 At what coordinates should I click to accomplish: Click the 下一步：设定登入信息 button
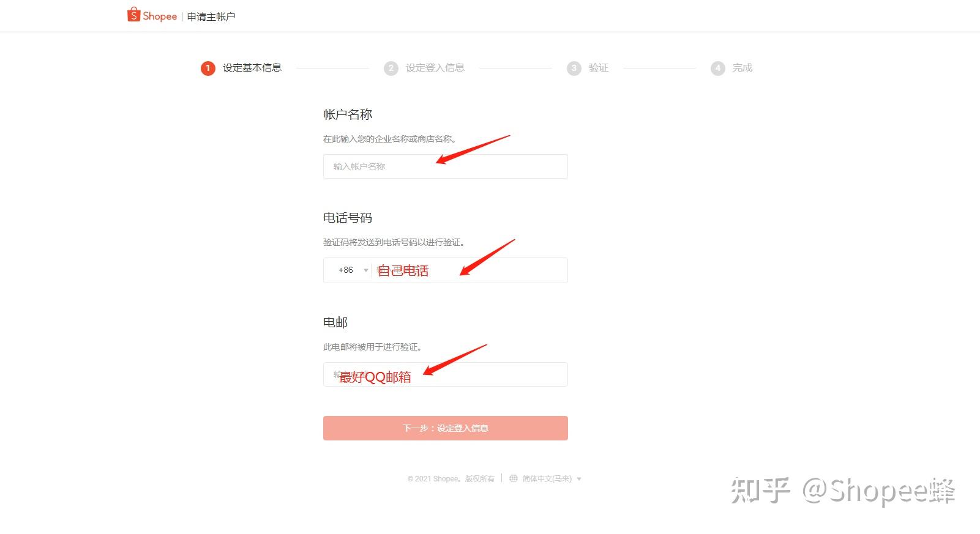pos(446,428)
